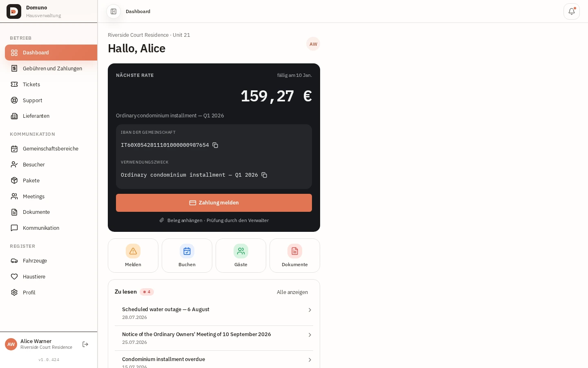Click the AW avatar near the greeting
This screenshot has width=588, height=368.
click(x=313, y=44)
